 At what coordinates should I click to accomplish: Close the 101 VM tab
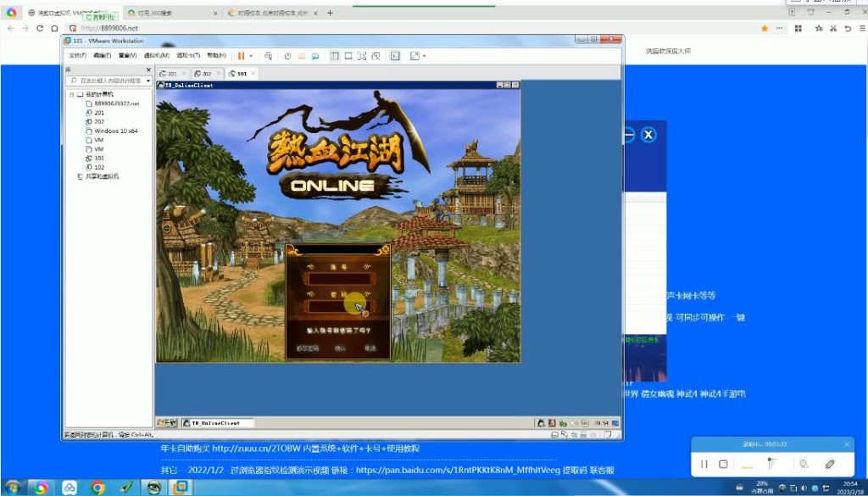(253, 74)
